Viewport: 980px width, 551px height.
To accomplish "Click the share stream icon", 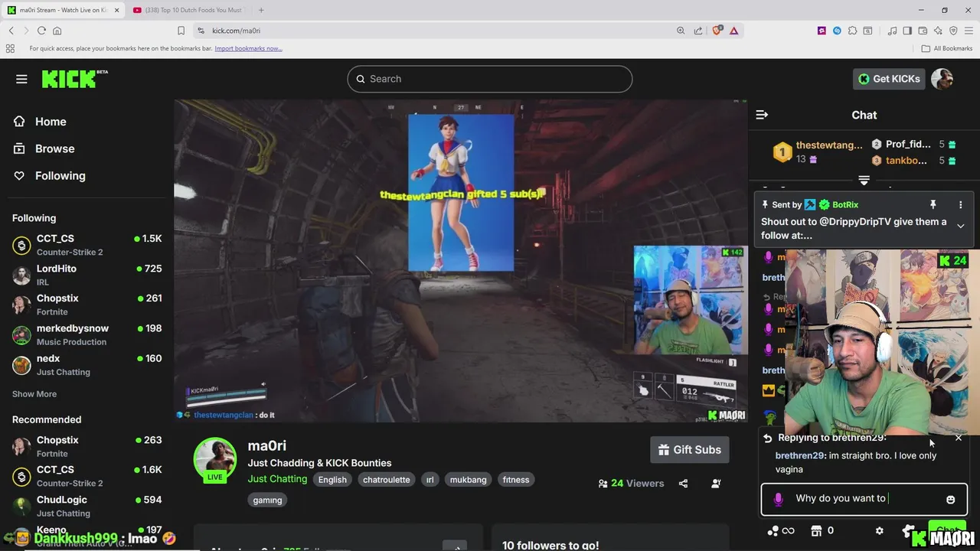I will [x=683, y=484].
